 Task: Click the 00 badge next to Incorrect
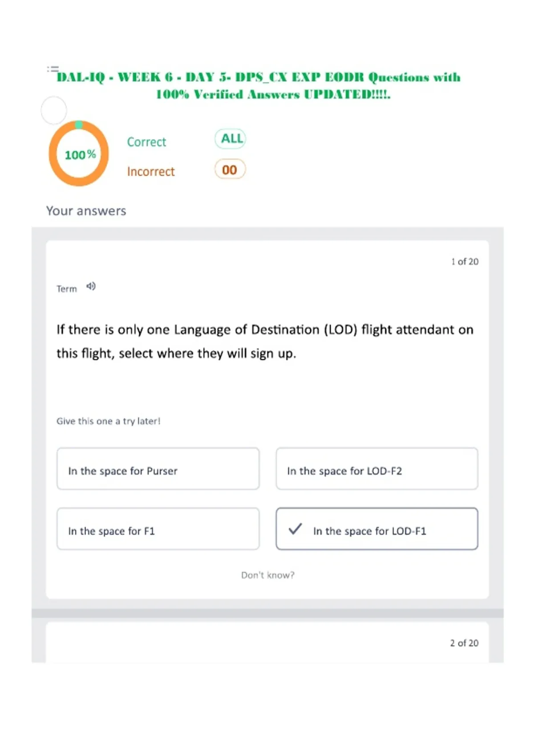point(230,169)
